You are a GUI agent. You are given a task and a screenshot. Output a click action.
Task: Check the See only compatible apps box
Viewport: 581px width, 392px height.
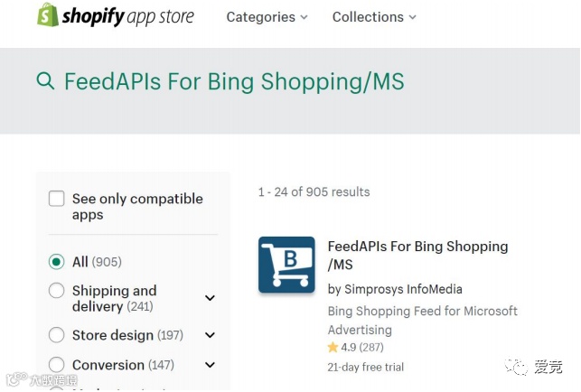[x=57, y=199]
